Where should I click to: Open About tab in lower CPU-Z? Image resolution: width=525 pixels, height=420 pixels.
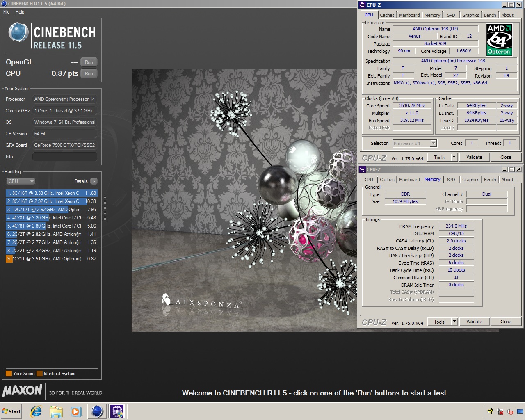pos(507,180)
